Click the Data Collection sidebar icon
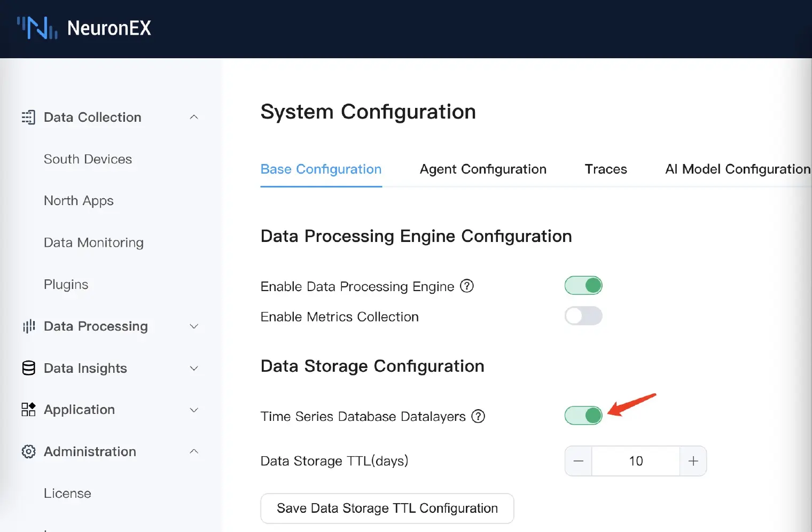Image resolution: width=812 pixels, height=532 pixels. click(28, 117)
